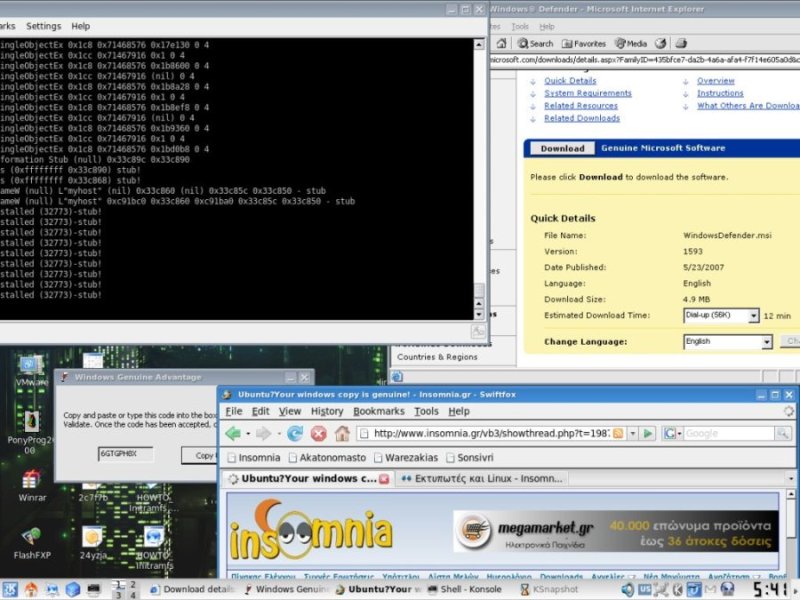Screen dimensions: 800x600
Task: Open the 24yzja desktop file icon
Action: pos(93,543)
